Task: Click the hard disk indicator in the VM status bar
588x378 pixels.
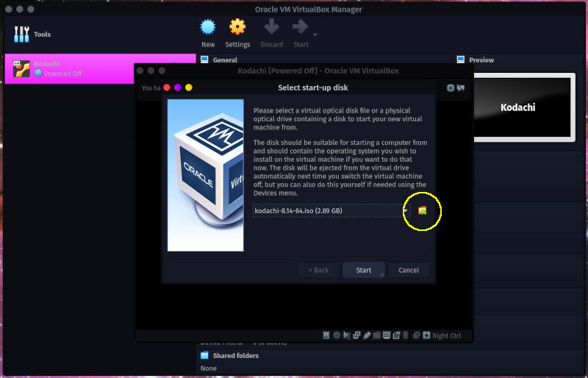Action: tap(326, 335)
